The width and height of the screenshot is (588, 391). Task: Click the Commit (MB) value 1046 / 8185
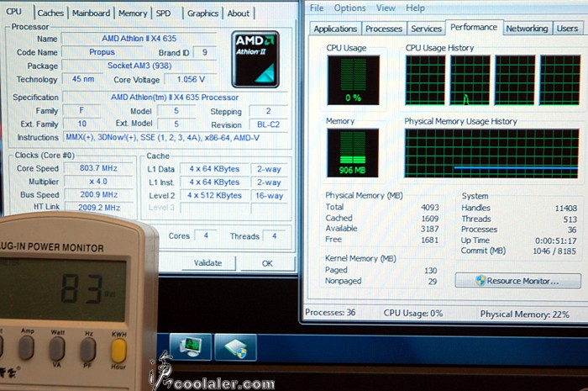tap(554, 251)
